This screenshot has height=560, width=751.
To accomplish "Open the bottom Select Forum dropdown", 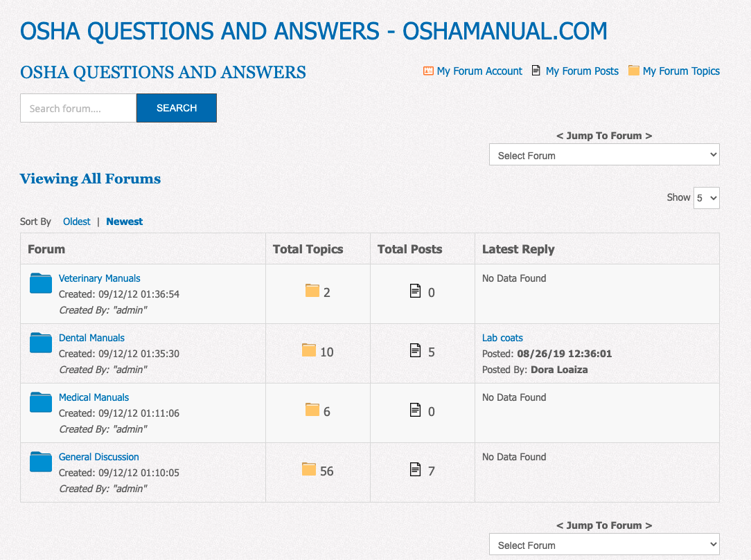I will pyautogui.click(x=604, y=544).
